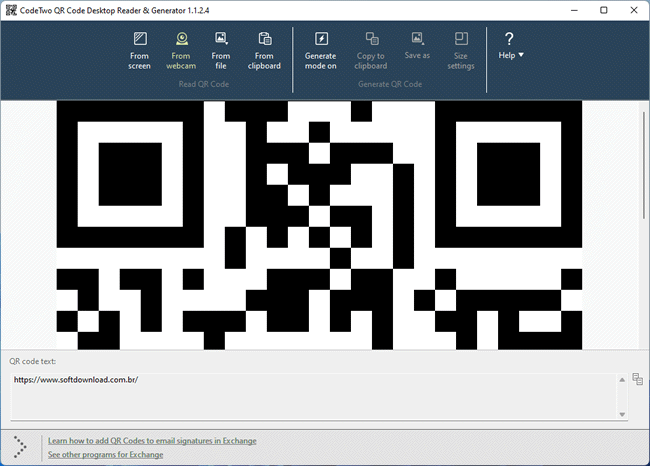Expand the Help dropdown menu
This screenshot has width=650, height=466.
click(x=510, y=46)
